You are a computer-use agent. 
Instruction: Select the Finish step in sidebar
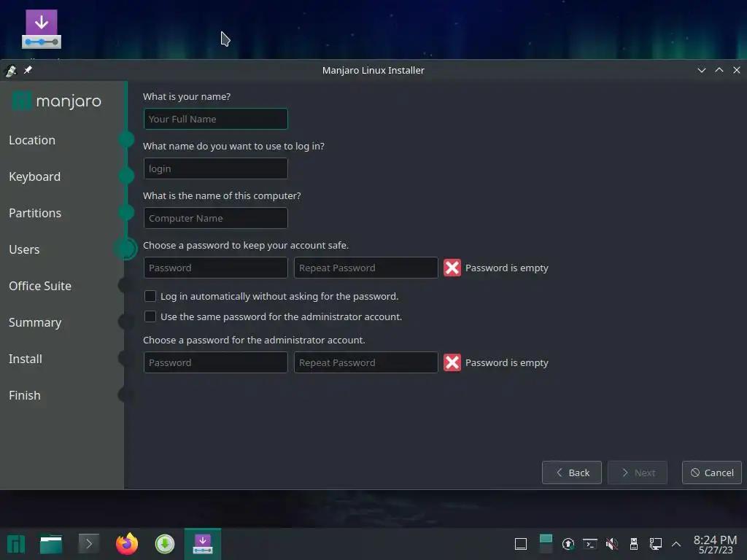pyautogui.click(x=25, y=395)
